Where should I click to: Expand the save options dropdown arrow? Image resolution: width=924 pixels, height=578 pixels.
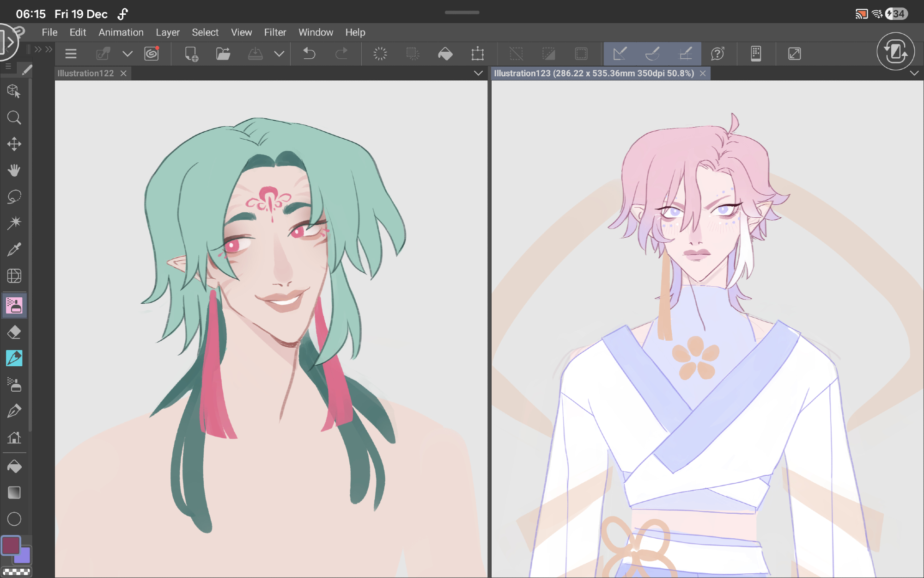click(279, 54)
